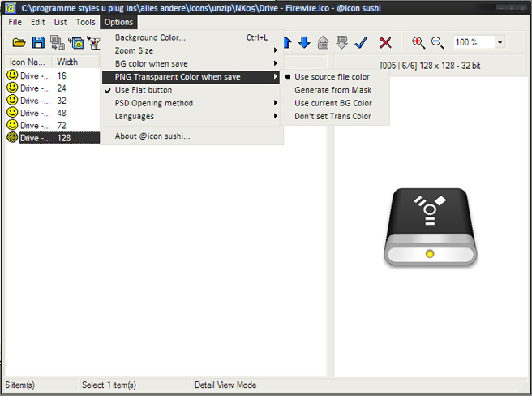
Task: Choose 'Use current BG Color' option
Action: tap(333, 103)
